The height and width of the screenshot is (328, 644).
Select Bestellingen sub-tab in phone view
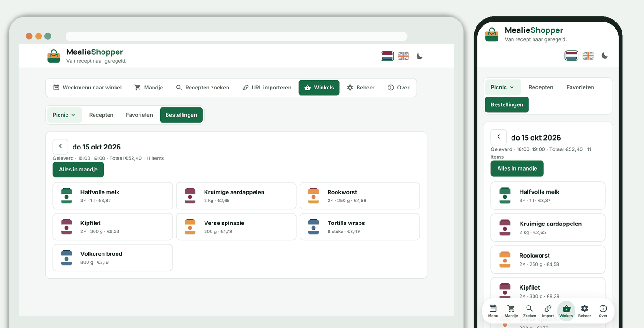(x=507, y=105)
